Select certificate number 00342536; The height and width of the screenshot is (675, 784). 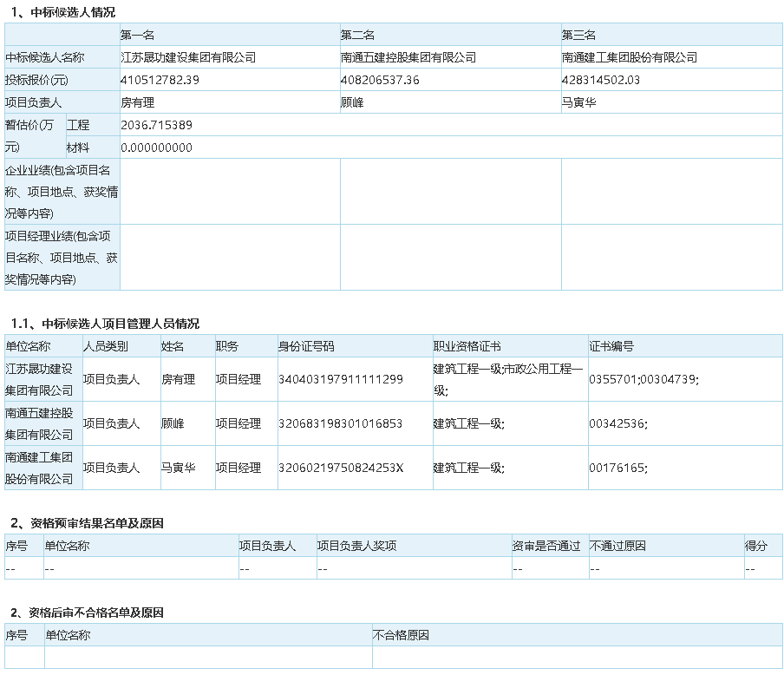click(618, 423)
